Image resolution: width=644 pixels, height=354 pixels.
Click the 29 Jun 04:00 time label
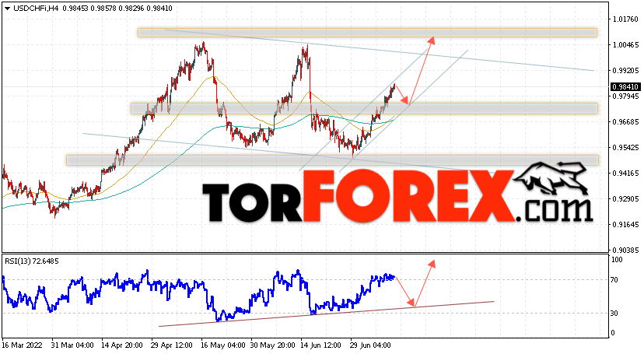click(371, 345)
